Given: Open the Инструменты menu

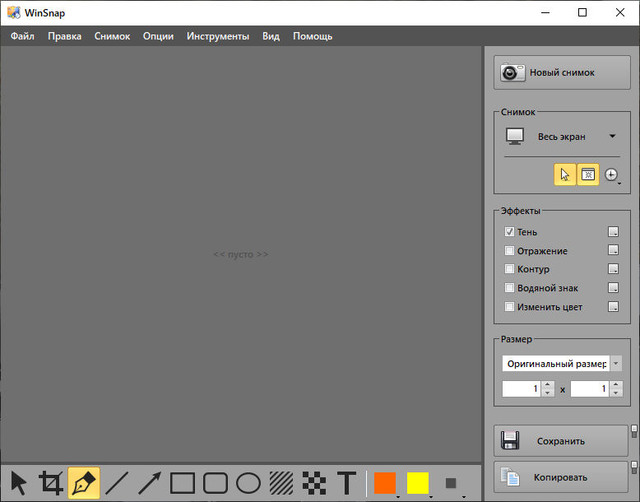Looking at the screenshot, I should (217, 36).
